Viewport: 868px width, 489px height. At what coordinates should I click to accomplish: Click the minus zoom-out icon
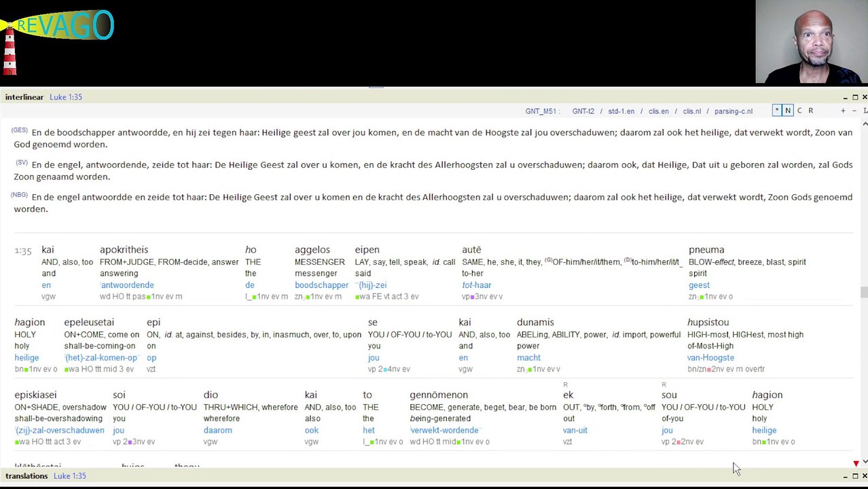coord(855,111)
